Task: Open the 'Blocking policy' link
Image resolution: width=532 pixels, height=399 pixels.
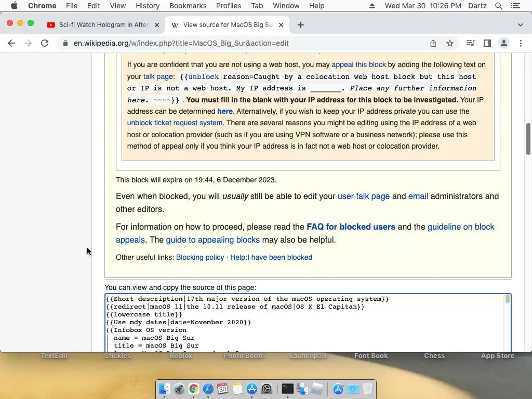Action: point(200,257)
